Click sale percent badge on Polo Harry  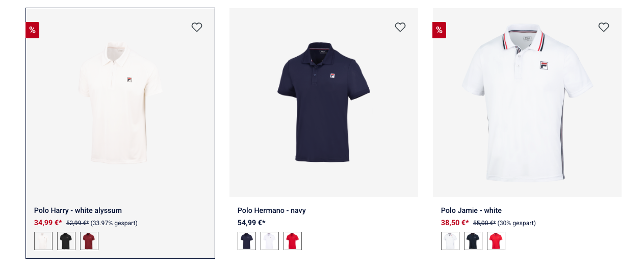33,30
